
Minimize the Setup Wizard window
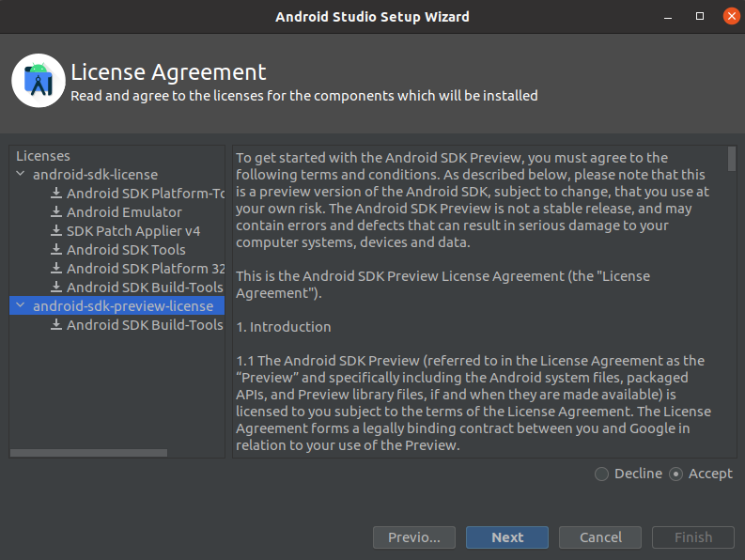coord(668,17)
